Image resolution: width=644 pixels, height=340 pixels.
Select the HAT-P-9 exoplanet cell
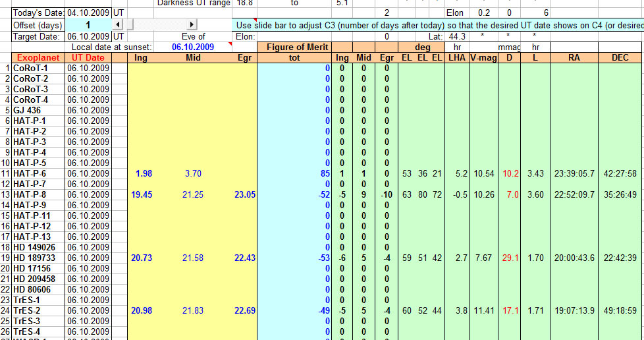[38, 205]
